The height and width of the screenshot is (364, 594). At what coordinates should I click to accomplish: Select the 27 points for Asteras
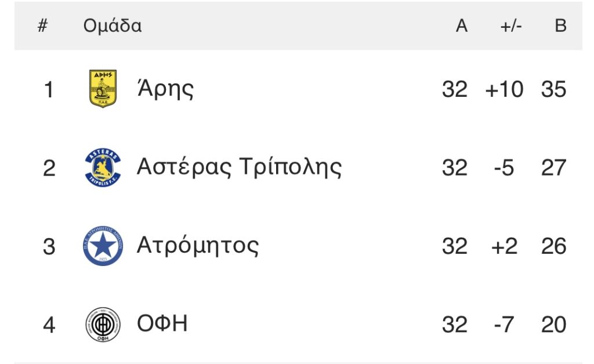[553, 168]
